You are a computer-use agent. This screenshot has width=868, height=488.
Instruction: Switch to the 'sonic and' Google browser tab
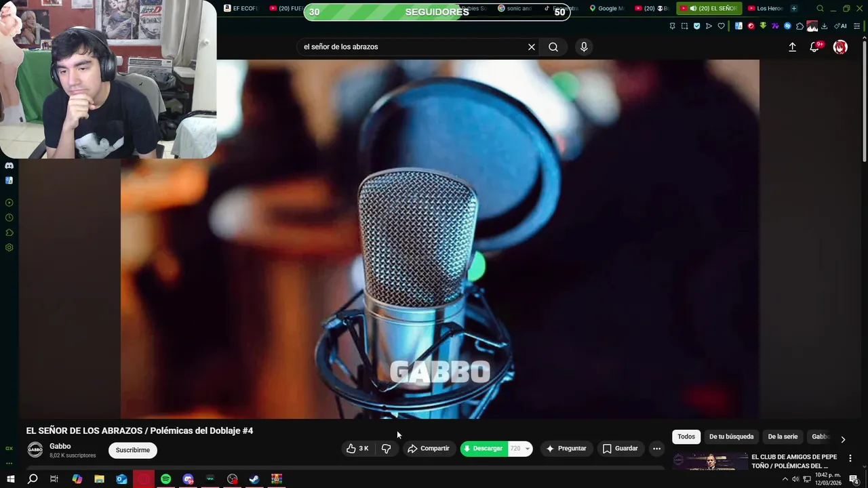pos(514,8)
